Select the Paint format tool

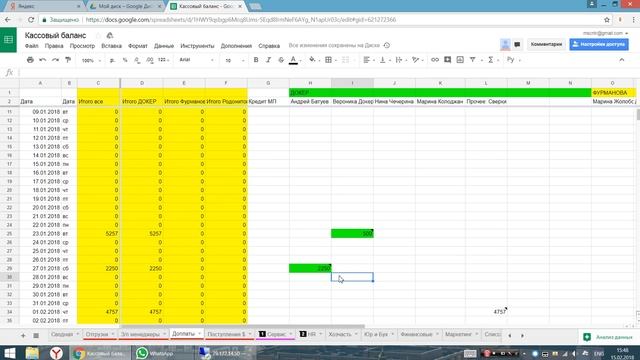point(68,60)
